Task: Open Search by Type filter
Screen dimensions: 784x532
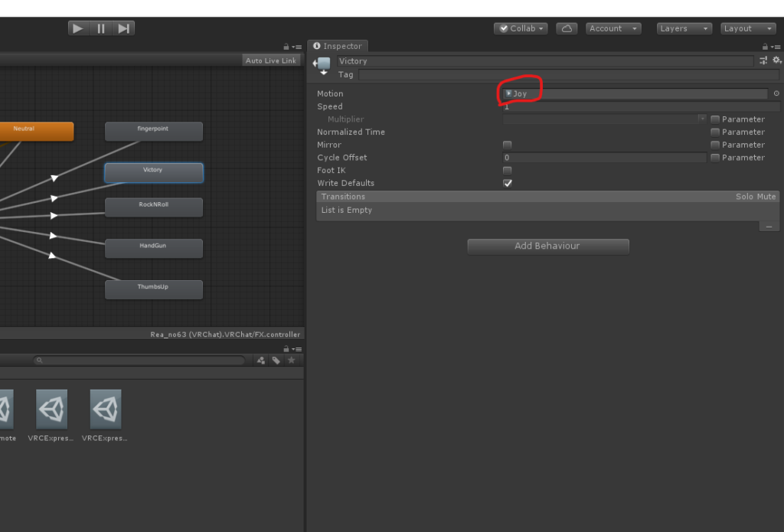Action: click(261, 360)
